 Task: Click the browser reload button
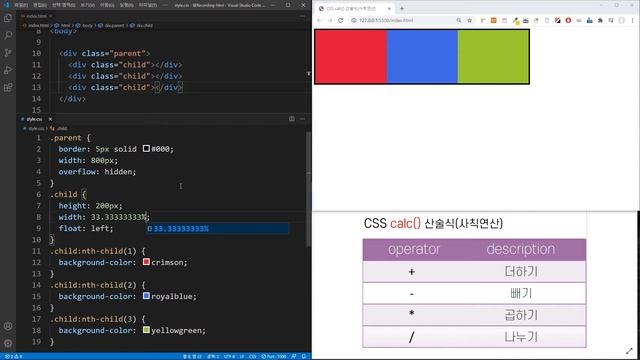point(340,20)
